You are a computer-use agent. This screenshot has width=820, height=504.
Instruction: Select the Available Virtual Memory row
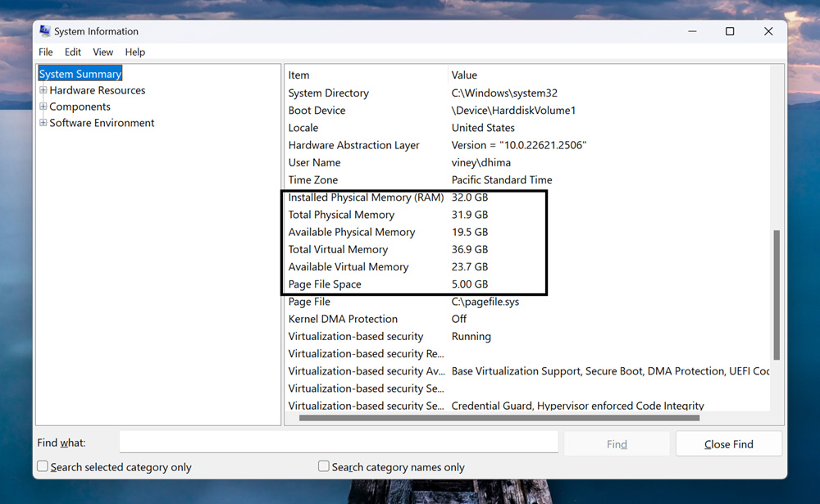click(x=527, y=266)
